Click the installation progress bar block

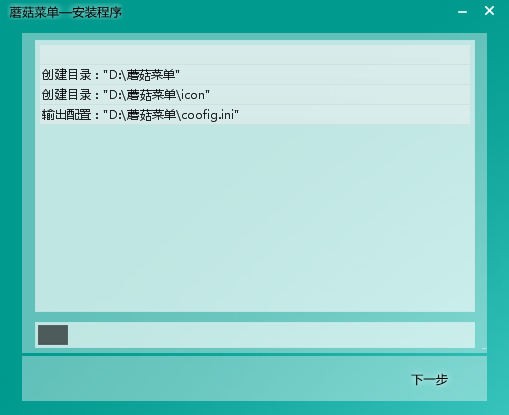53,335
